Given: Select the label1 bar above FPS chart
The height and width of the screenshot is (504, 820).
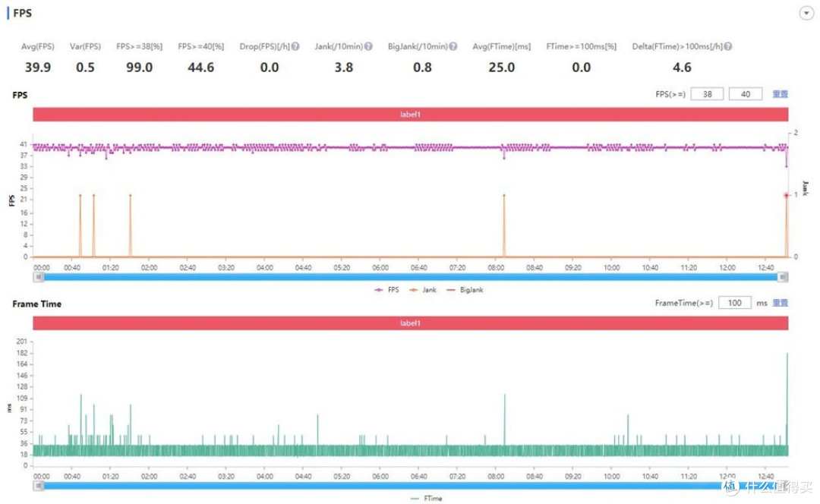Looking at the screenshot, I should pos(411,114).
